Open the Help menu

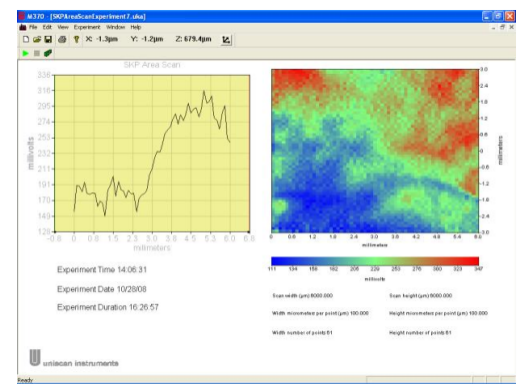pos(136,27)
